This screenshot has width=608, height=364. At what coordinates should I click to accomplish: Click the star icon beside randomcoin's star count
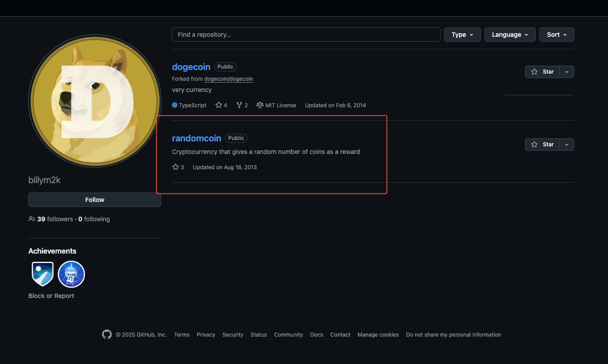[175, 167]
